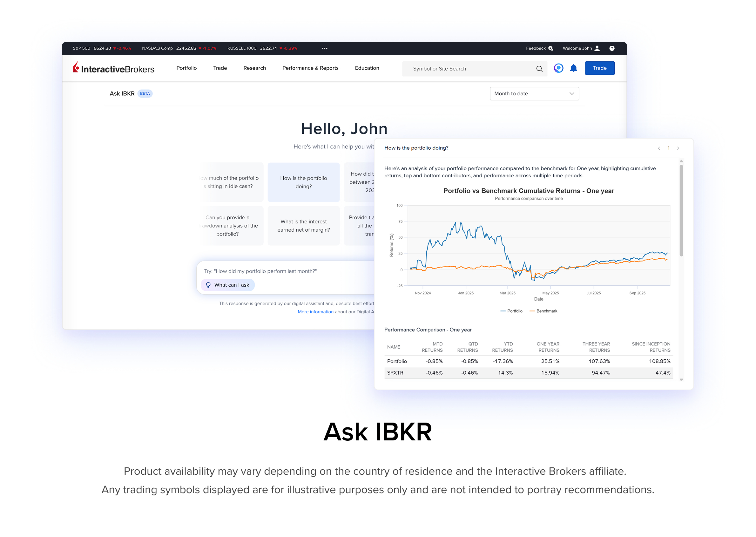The width and height of the screenshot is (756, 537).
Task: Expand the Month to date dropdown
Action: (534, 94)
